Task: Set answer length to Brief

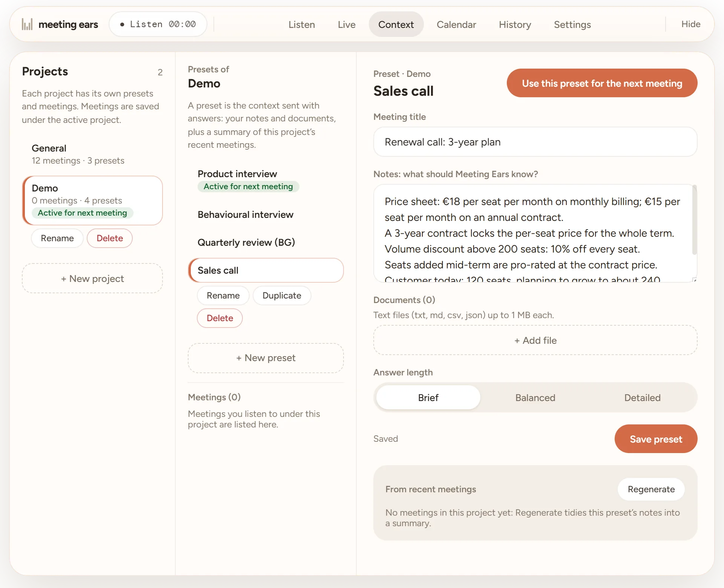Action: coord(428,398)
